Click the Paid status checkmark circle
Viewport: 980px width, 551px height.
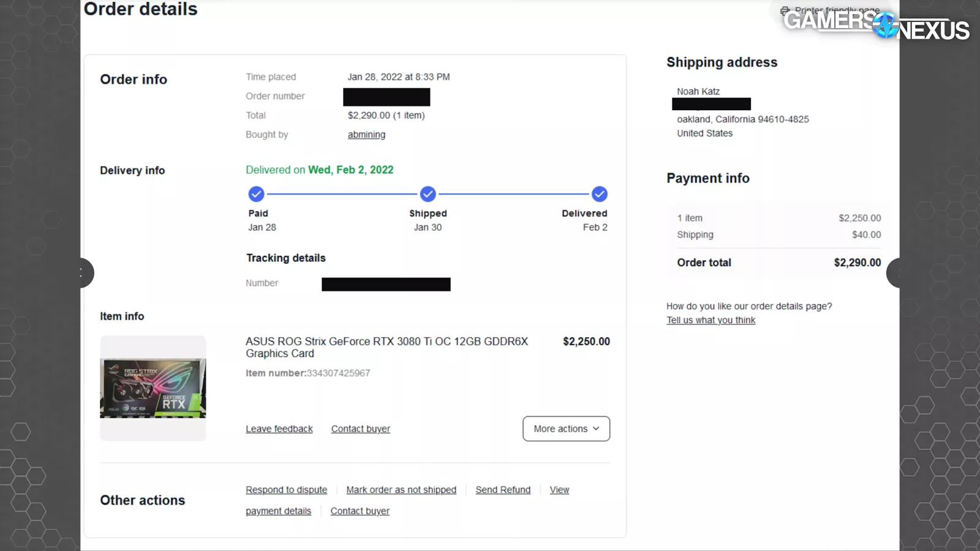click(x=256, y=194)
